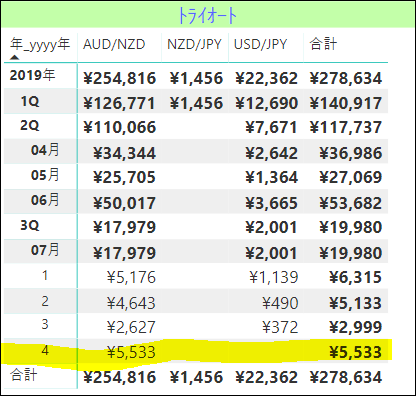Click ¥278,634 in the 2019年 row
This screenshot has width=416, height=396.
coord(346,78)
